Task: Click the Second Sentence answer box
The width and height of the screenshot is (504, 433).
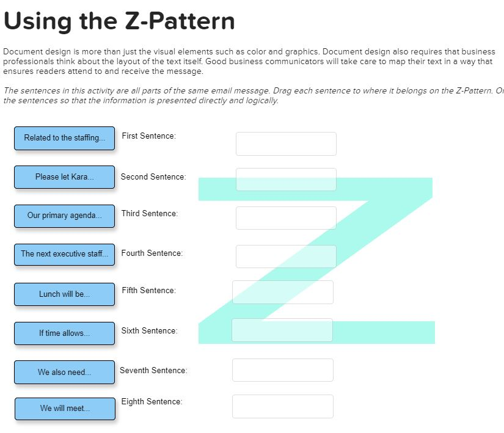Action: [x=286, y=179]
